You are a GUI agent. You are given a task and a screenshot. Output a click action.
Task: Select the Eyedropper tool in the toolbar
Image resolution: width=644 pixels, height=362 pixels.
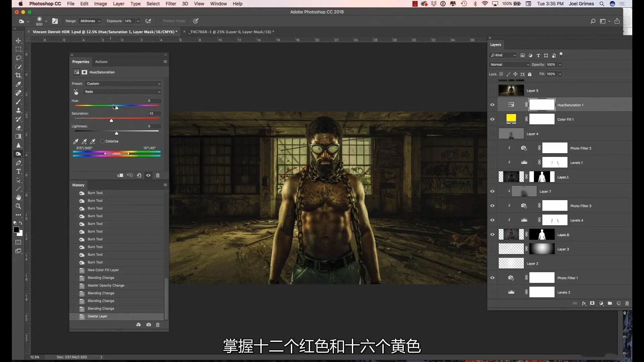(x=18, y=84)
